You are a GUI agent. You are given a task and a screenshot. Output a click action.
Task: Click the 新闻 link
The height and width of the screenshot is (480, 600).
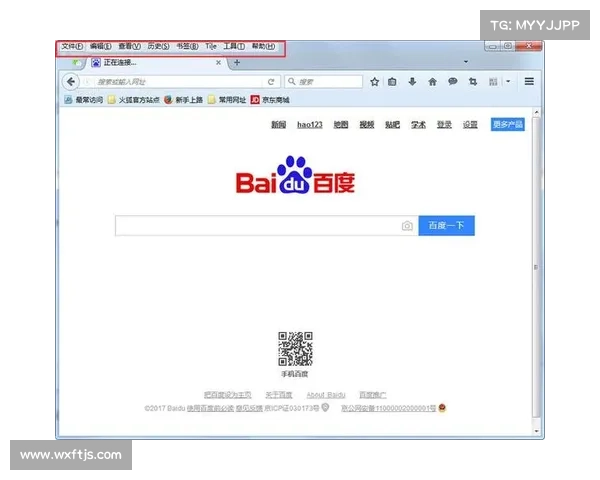(x=279, y=125)
